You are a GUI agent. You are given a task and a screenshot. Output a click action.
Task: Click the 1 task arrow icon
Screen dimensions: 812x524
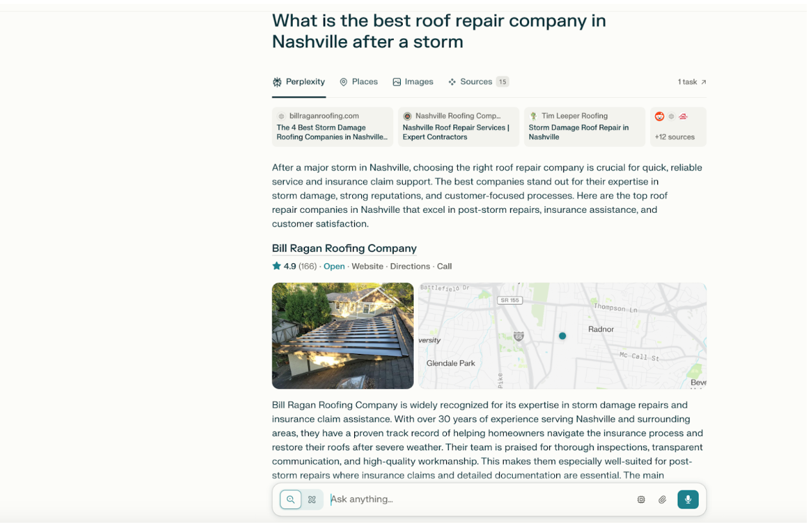704,82
